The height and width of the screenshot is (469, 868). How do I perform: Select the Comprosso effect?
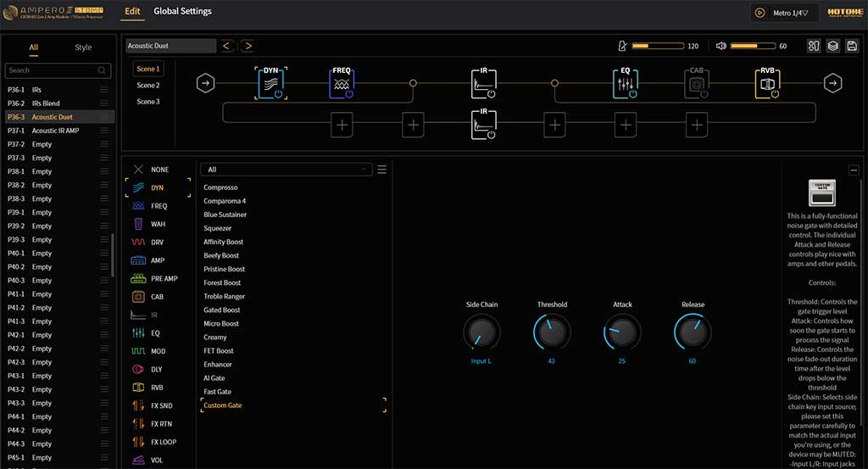(220, 187)
